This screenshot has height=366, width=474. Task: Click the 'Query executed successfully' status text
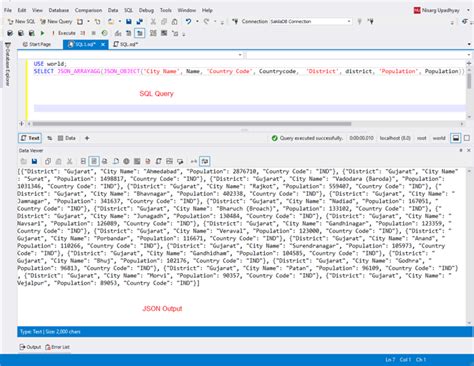311,138
